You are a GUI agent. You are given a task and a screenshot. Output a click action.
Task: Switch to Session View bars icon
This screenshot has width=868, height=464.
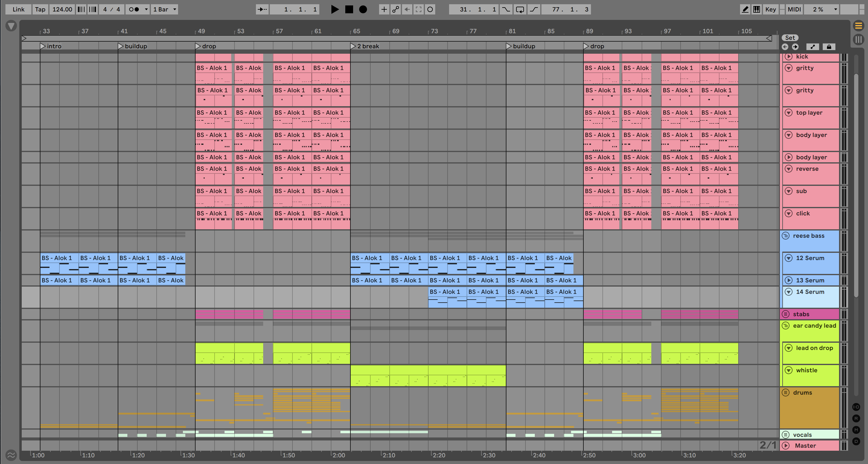(858, 40)
